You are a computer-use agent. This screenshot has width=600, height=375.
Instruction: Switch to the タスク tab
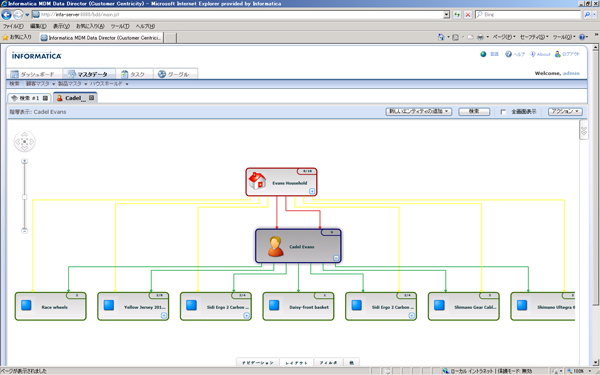pos(134,74)
